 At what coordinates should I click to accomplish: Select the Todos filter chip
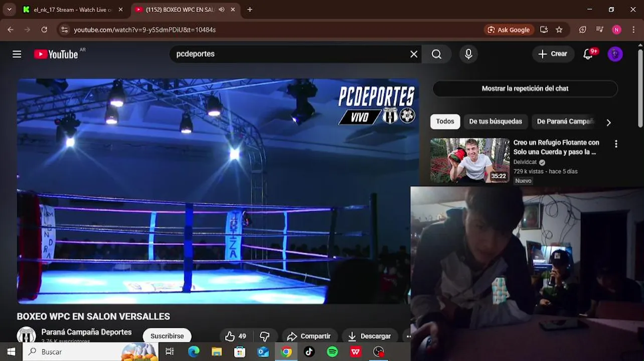tap(445, 121)
